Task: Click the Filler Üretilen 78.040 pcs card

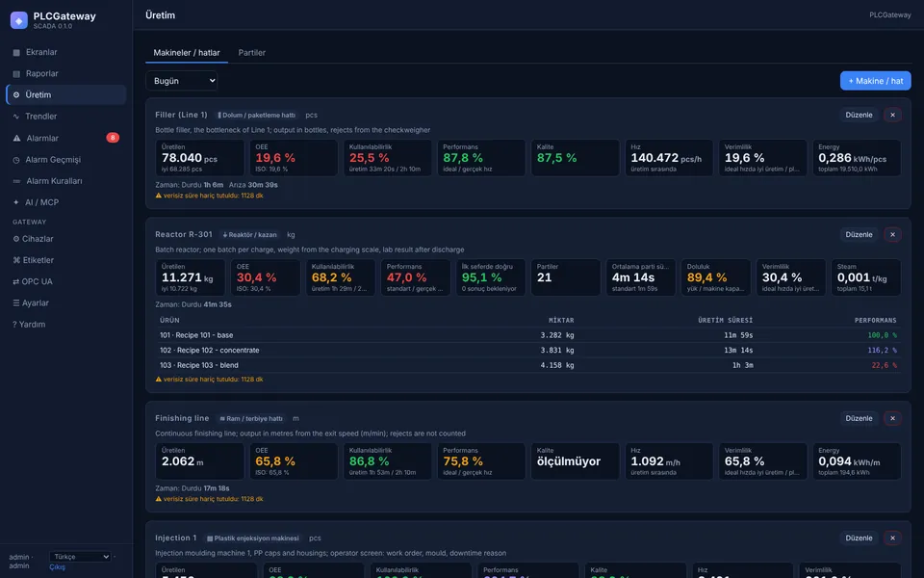Action: (200, 158)
